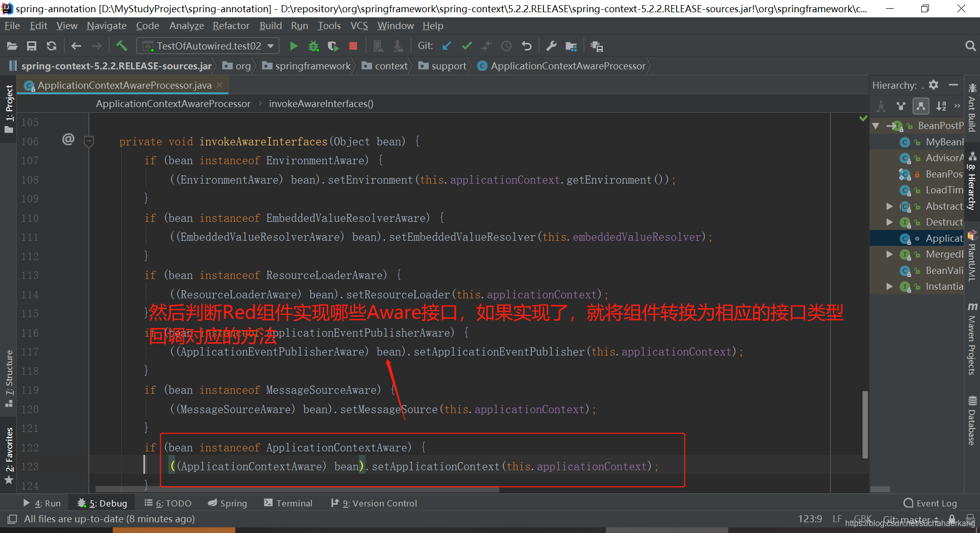Open the Ant Build side panel
Screen dimensions: 980x533
coord(972,108)
